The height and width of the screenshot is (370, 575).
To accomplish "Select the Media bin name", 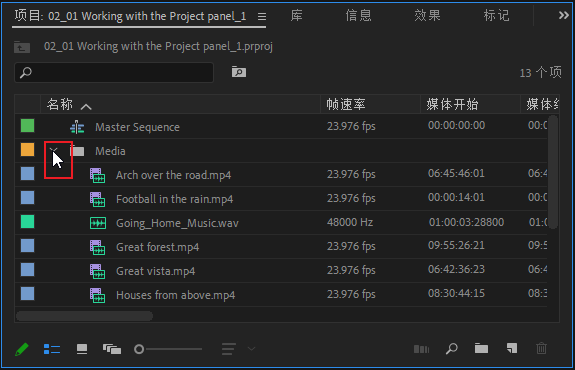I will [x=110, y=151].
